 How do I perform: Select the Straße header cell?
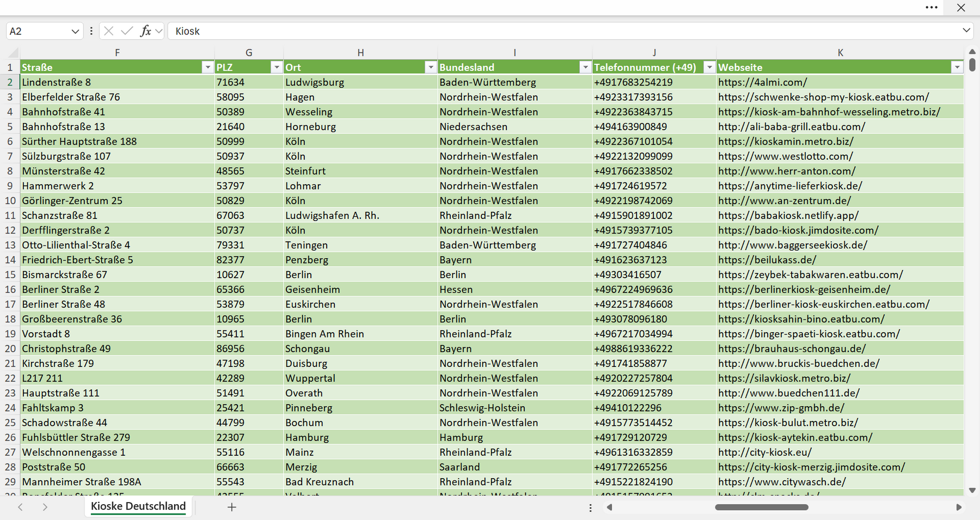click(x=117, y=67)
